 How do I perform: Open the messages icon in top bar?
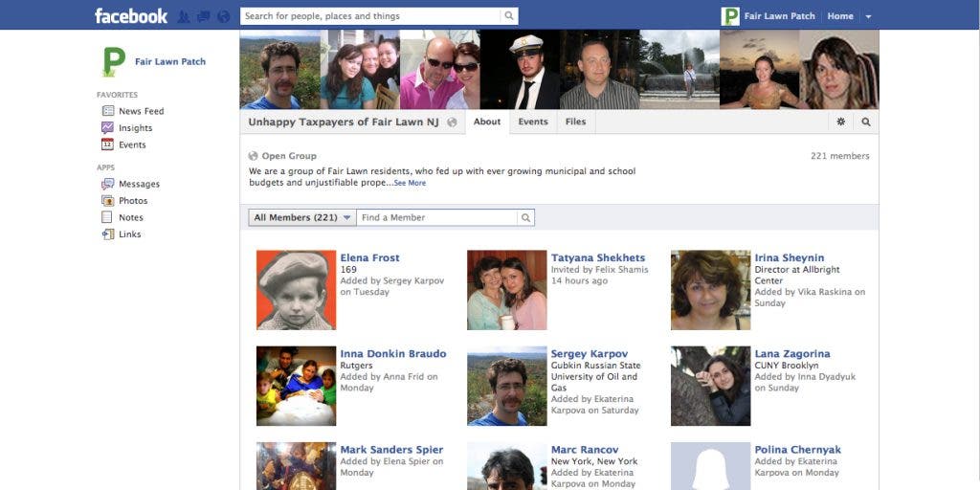(204, 16)
